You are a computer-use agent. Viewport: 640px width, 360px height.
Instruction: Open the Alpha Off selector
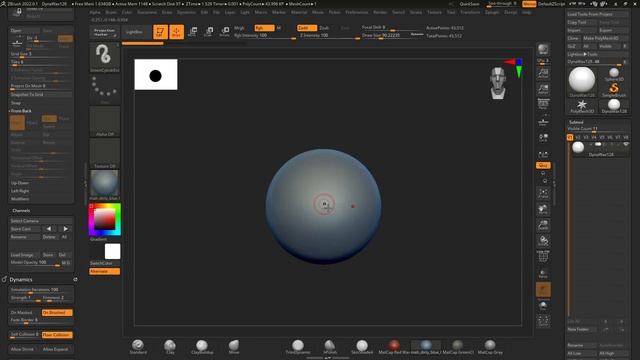point(104,121)
